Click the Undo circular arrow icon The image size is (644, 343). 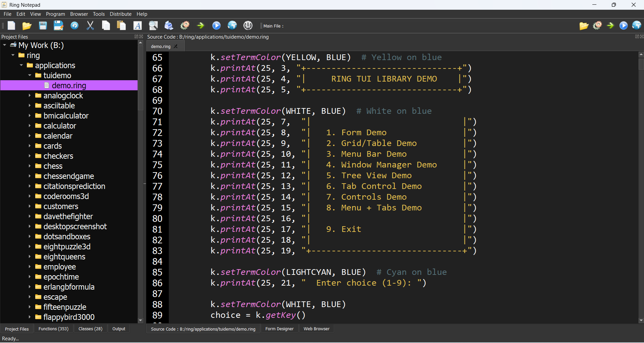tap(75, 26)
